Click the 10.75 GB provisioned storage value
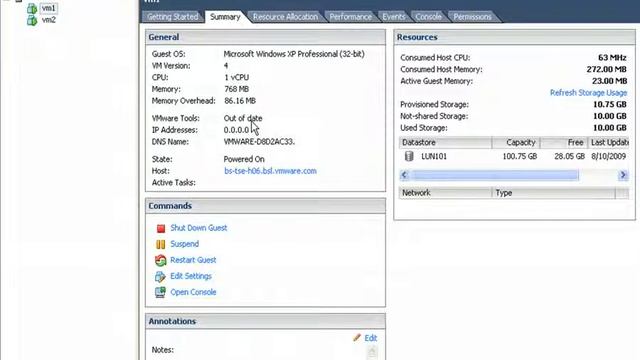Screen dimensions: 640x360 click(610, 104)
